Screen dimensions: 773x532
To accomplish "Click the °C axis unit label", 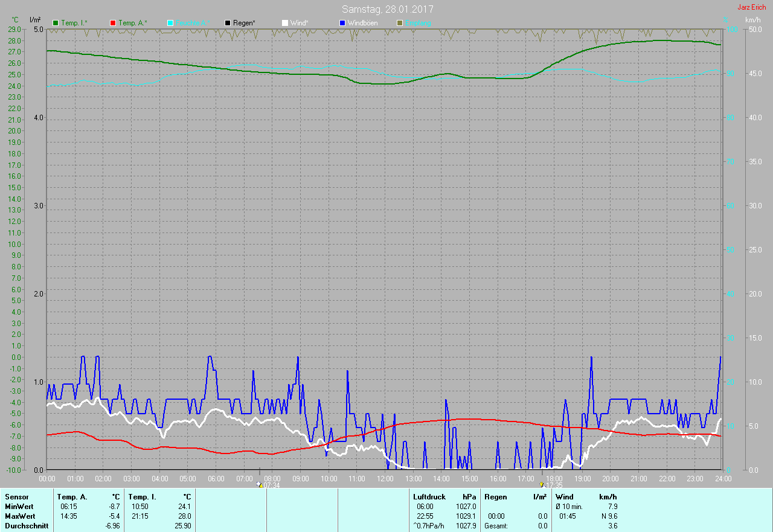I will coord(15,20).
